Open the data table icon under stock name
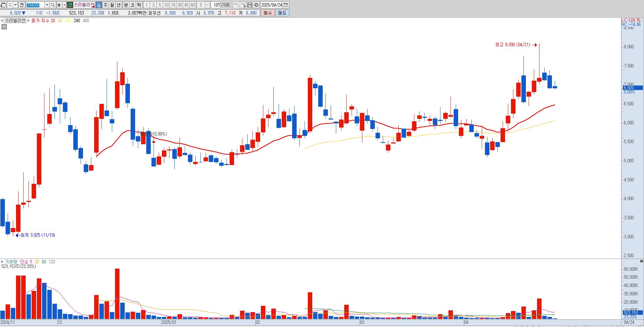Screen dimensions: 644x327 point(4,27)
